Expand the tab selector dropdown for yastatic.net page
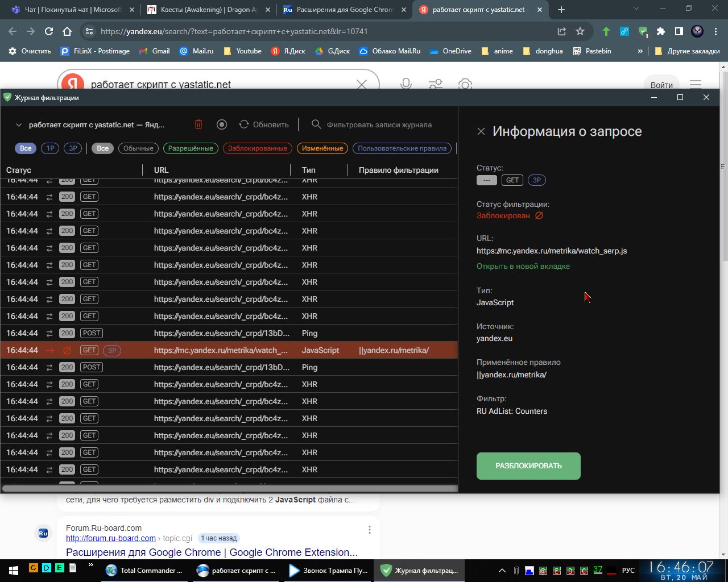Viewport: 728px width, 582px height. coord(18,125)
